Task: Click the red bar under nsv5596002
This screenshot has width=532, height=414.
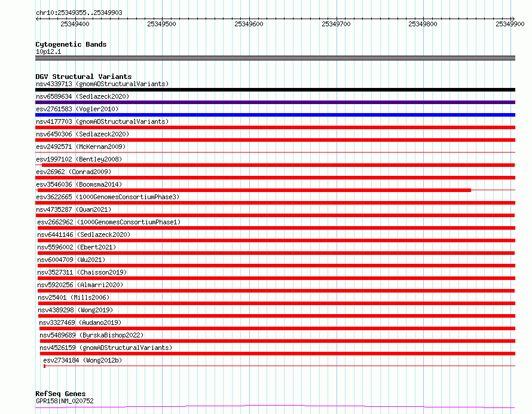Action: tap(276, 253)
